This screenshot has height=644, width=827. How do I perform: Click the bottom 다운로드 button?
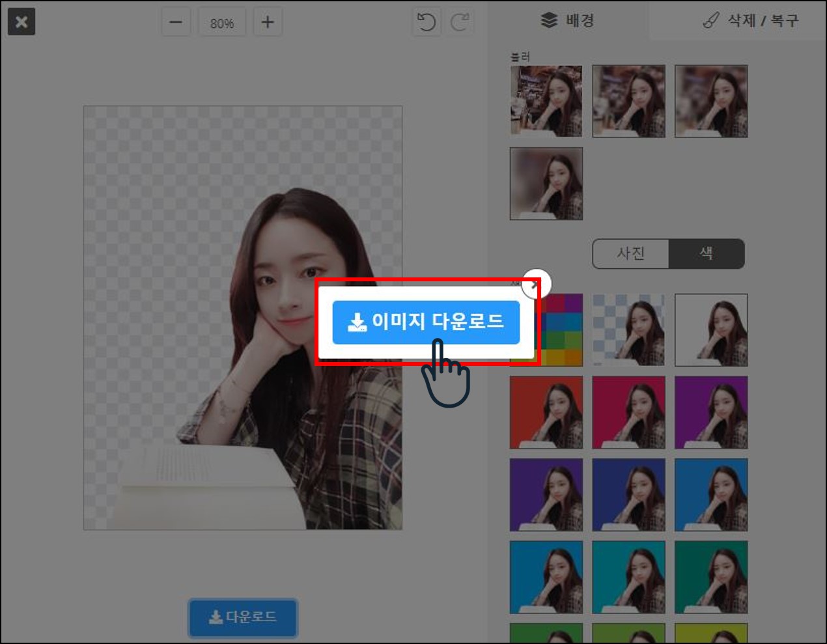(243, 617)
